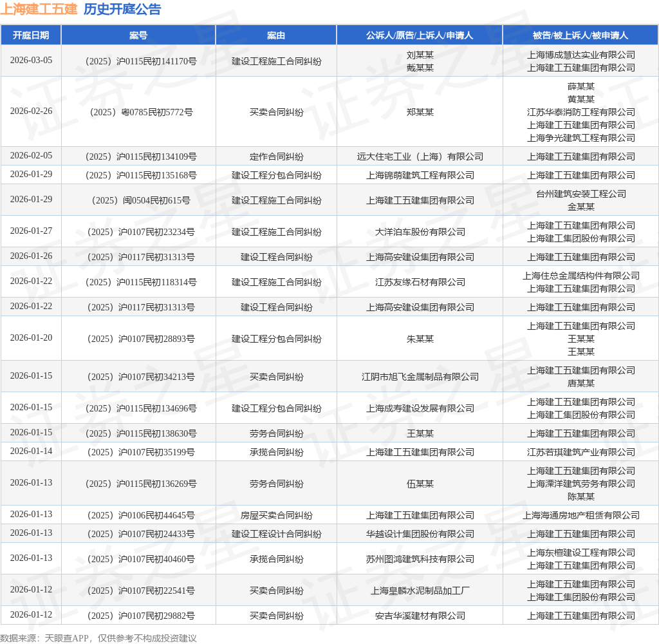The image size is (659, 644).
Task: Click case number (2025)沪0115民初136269号
Action: click(141, 484)
